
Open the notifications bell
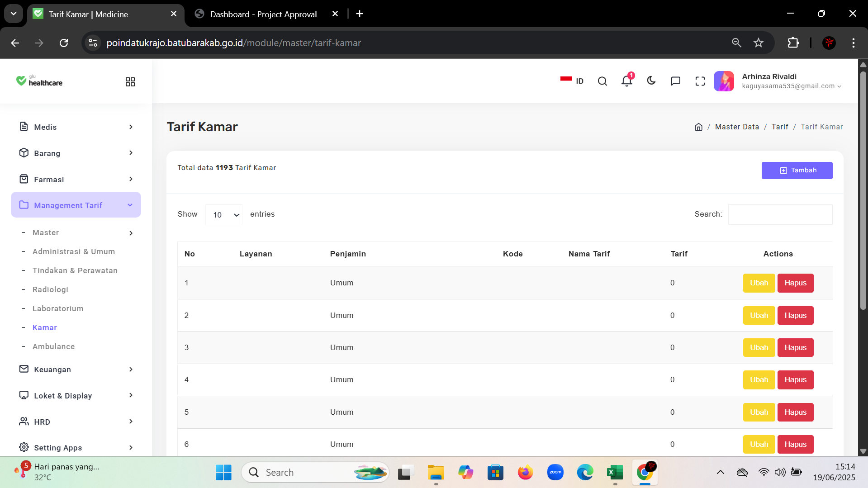(x=626, y=81)
